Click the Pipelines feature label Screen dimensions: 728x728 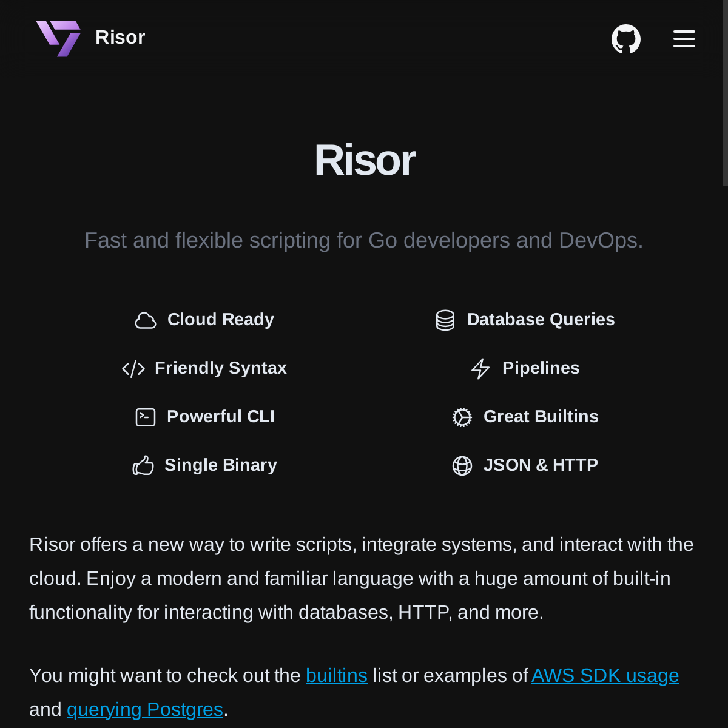541,368
